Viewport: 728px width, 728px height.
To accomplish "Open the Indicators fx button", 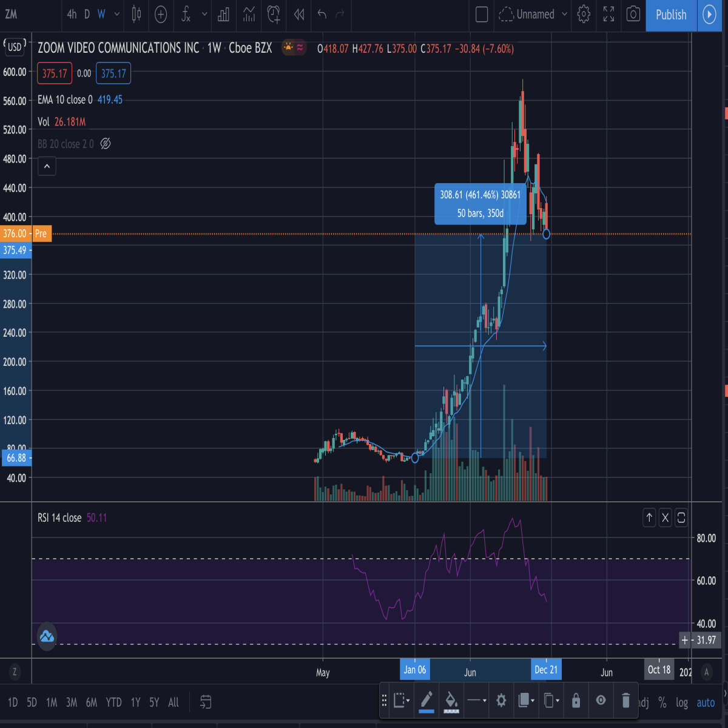I will (x=186, y=15).
